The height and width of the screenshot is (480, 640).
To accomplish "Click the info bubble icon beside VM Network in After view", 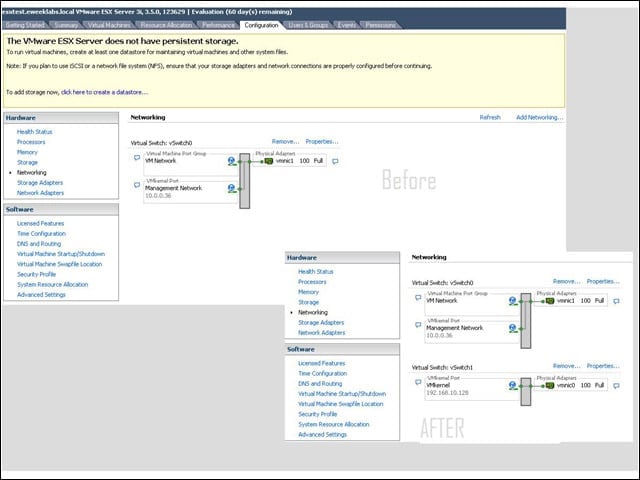I will pos(418,298).
